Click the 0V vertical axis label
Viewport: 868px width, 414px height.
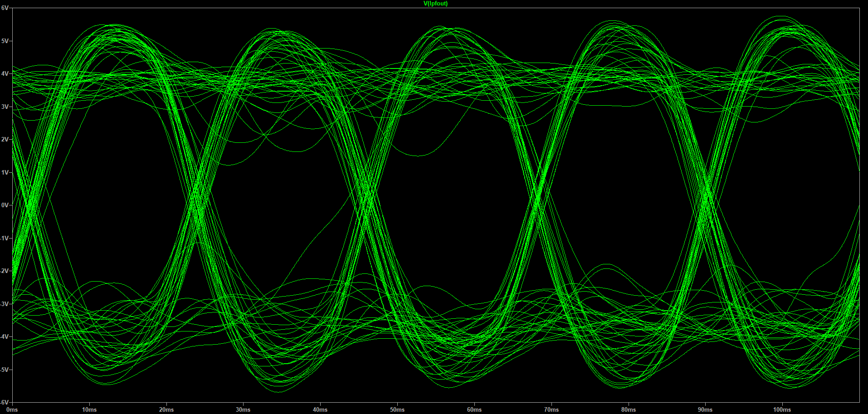pyautogui.click(x=5, y=205)
